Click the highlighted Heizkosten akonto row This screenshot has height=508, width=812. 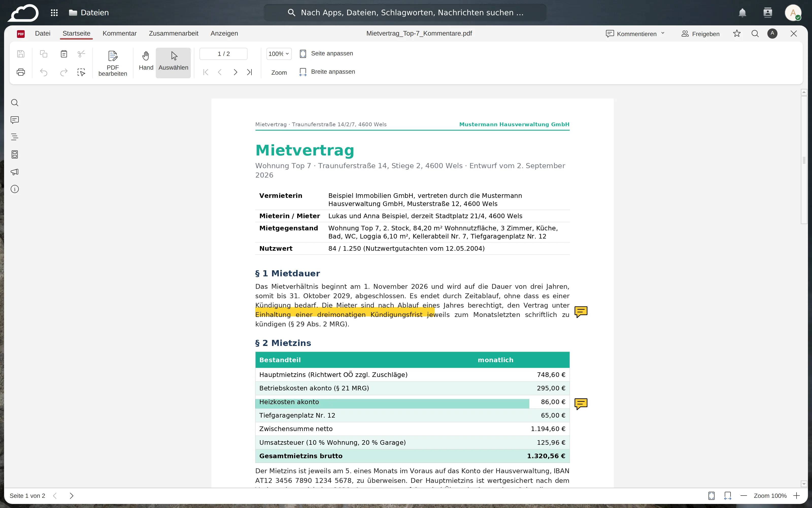pyautogui.click(x=392, y=404)
